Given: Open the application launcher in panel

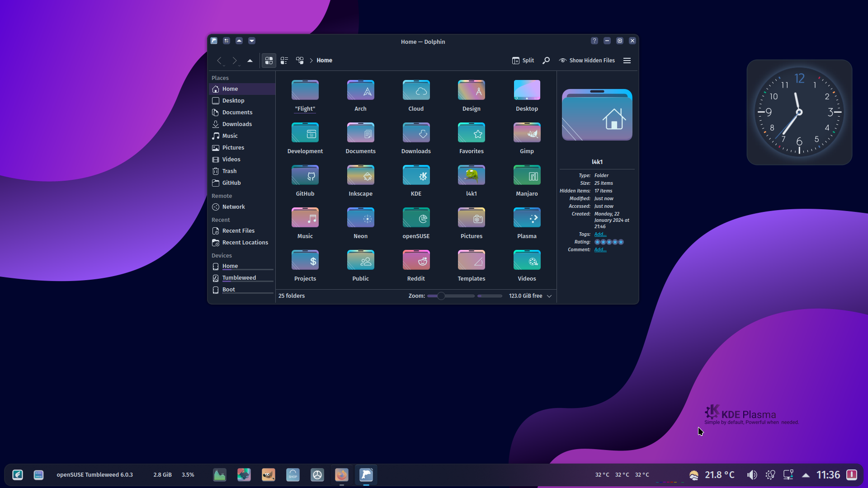Looking at the screenshot, I should click(18, 475).
